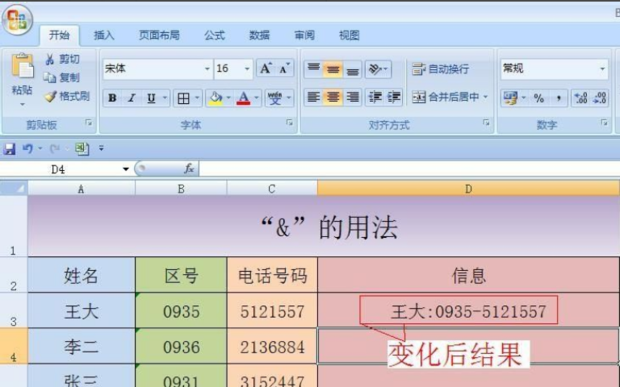Image resolution: width=620 pixels, height=387 pixels.
Task: Switch to the 公式 (Formulas) tab
Action: 215,36
